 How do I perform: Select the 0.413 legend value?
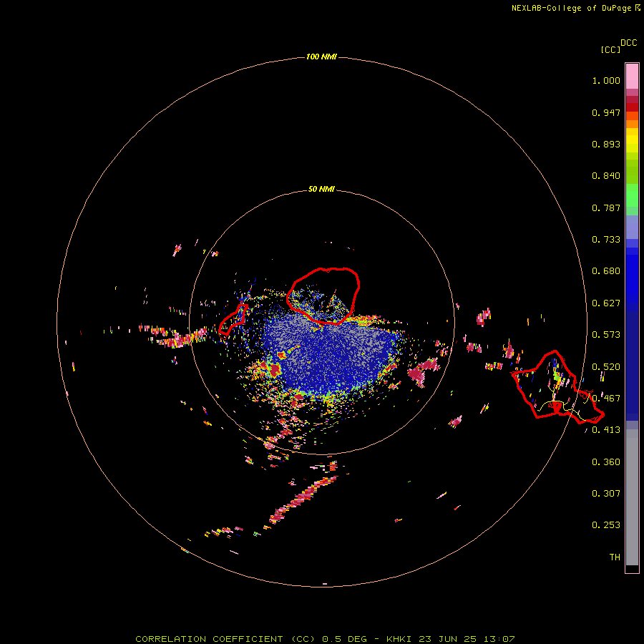606,430
